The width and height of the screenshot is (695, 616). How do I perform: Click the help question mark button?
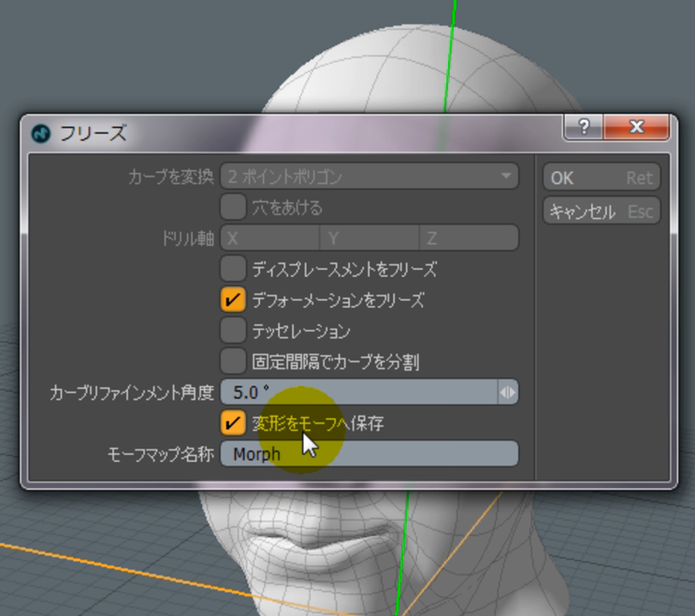pyautogui.click(x=584, y=127)
